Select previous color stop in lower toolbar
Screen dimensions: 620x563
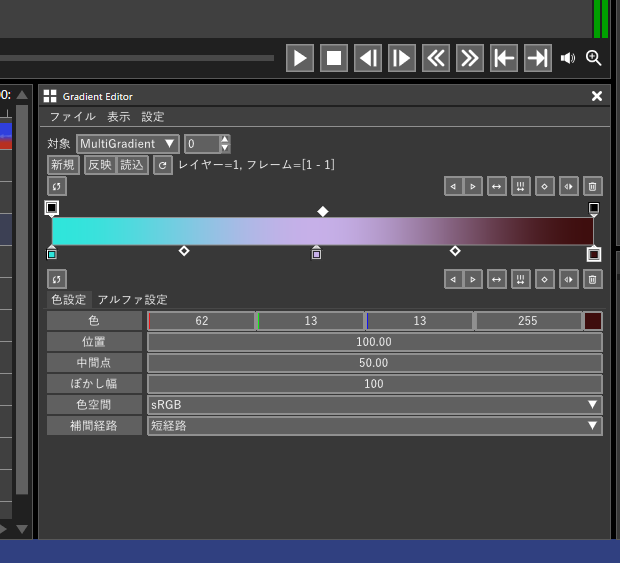[454, 280]
